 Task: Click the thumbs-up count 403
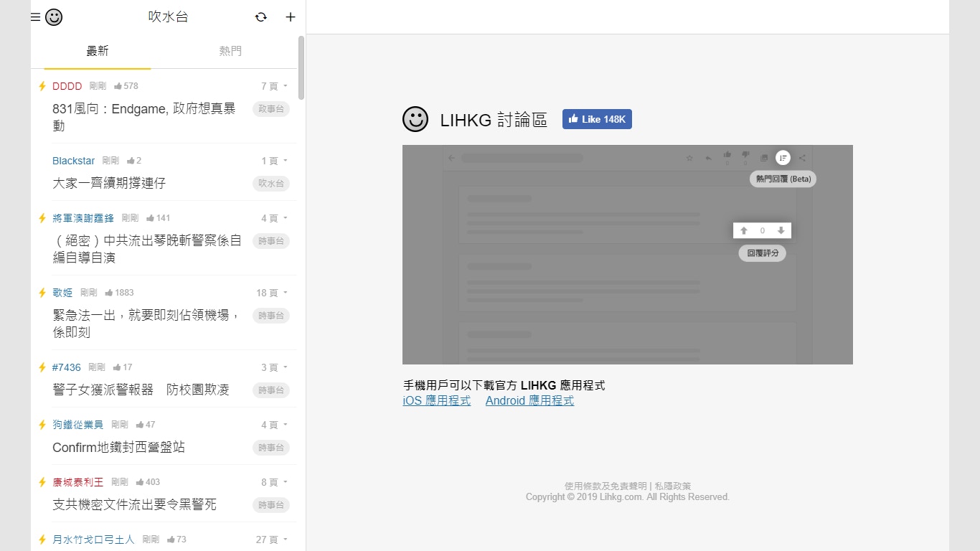tap(148, 482)
